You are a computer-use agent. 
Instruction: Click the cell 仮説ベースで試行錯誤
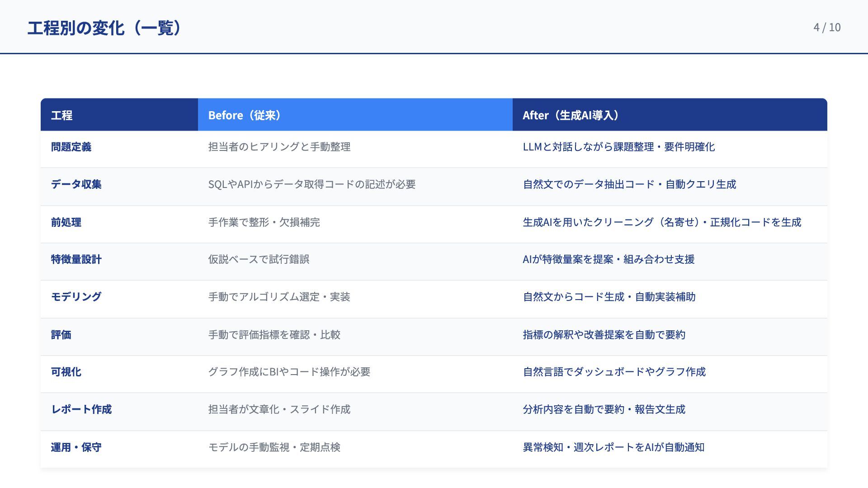259,259
